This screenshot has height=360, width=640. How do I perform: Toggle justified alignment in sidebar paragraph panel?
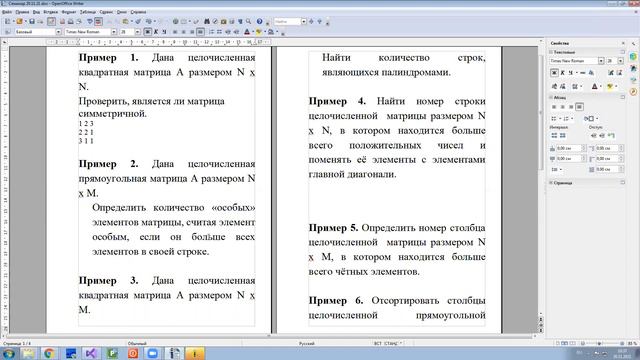click(579, 107)
